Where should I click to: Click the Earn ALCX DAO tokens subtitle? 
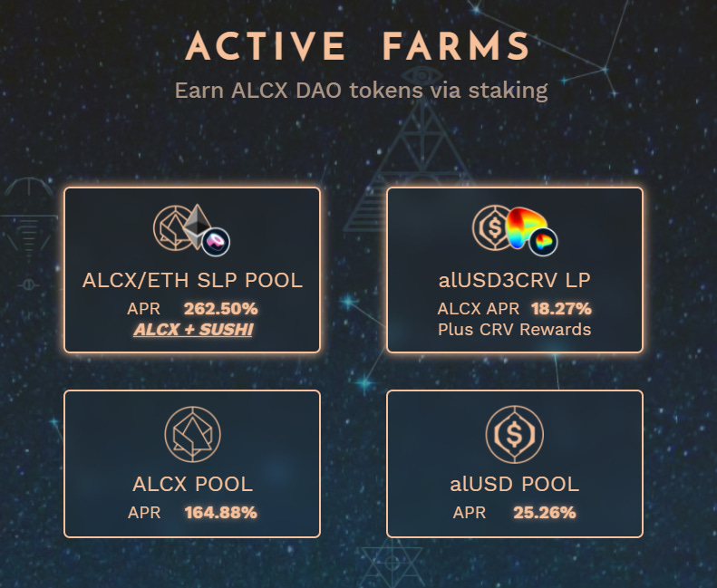[361, 91]
